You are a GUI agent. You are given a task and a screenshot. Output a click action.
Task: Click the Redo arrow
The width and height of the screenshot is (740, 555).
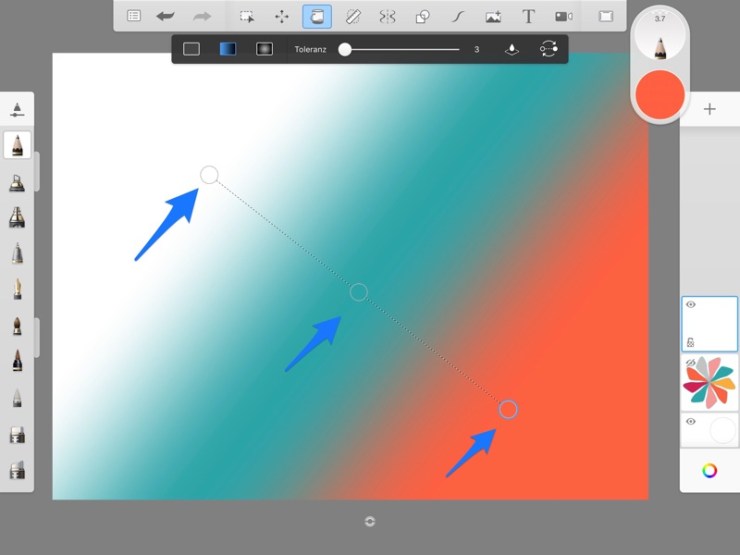tap(201, 16)
